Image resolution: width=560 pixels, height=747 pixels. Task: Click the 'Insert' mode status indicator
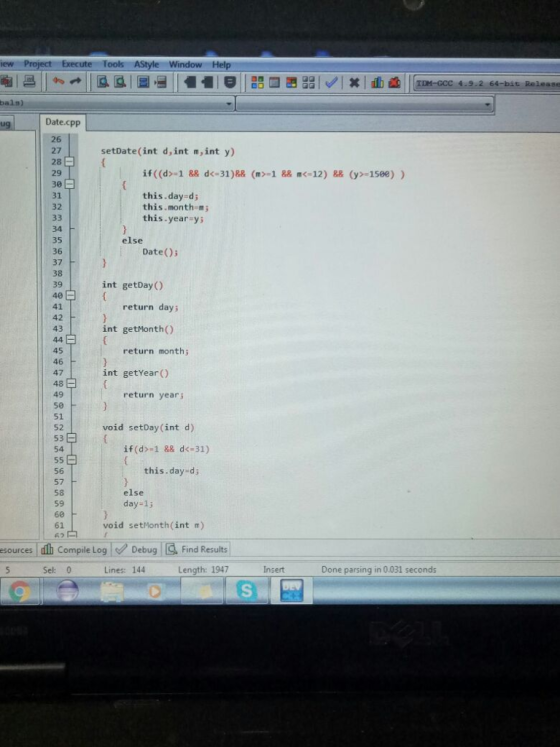(274, 570)
